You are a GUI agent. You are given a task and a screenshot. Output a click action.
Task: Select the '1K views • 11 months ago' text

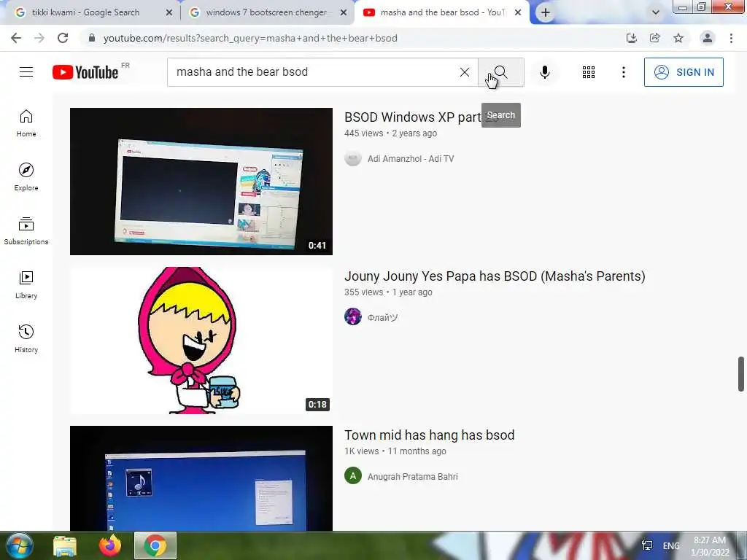395,451
